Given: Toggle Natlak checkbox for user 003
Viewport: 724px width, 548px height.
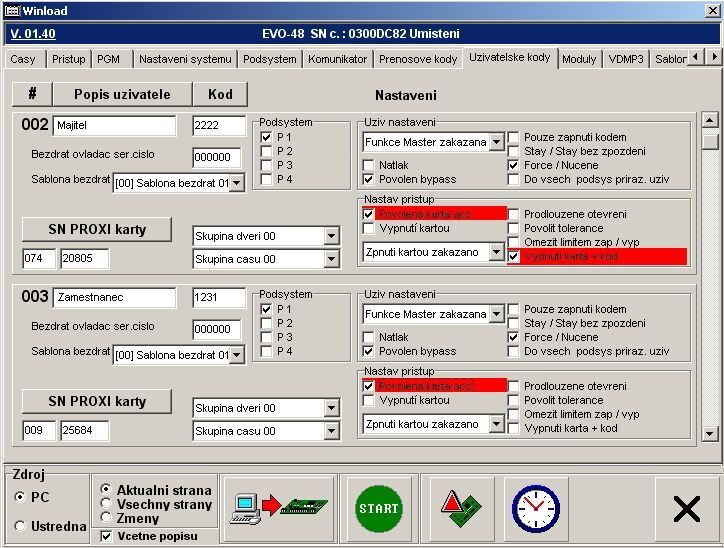Looking at the screenshot, I should 369,337.
